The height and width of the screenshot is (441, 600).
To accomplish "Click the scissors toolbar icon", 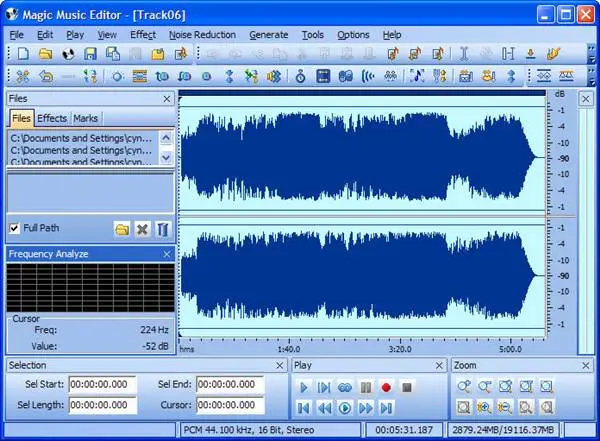I will point(23,77).
